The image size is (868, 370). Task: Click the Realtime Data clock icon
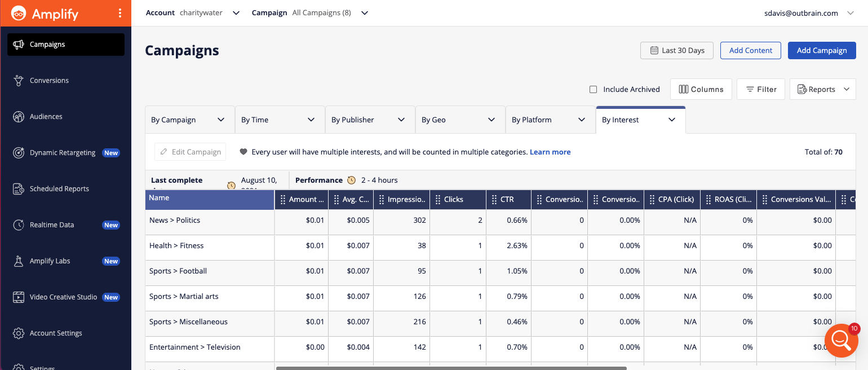19,225
